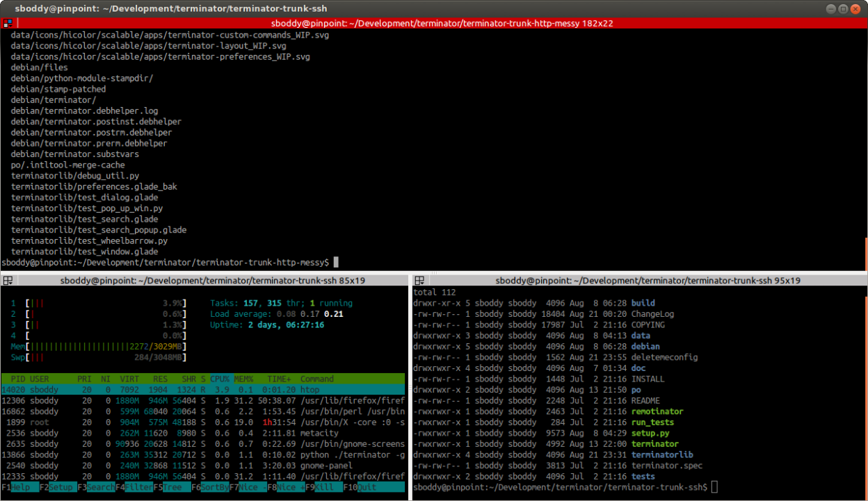868x501 pixels.
Task: Open the group icon of the 95x19 terminal pane
Action: (x=420, y=281)
